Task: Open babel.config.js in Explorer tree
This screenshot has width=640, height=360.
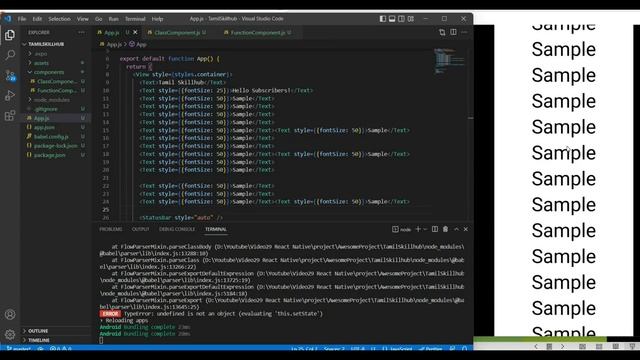Action: (x=56, y=137)
